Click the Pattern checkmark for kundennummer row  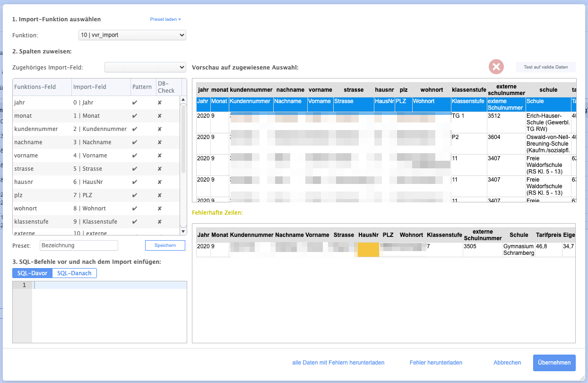135,129
